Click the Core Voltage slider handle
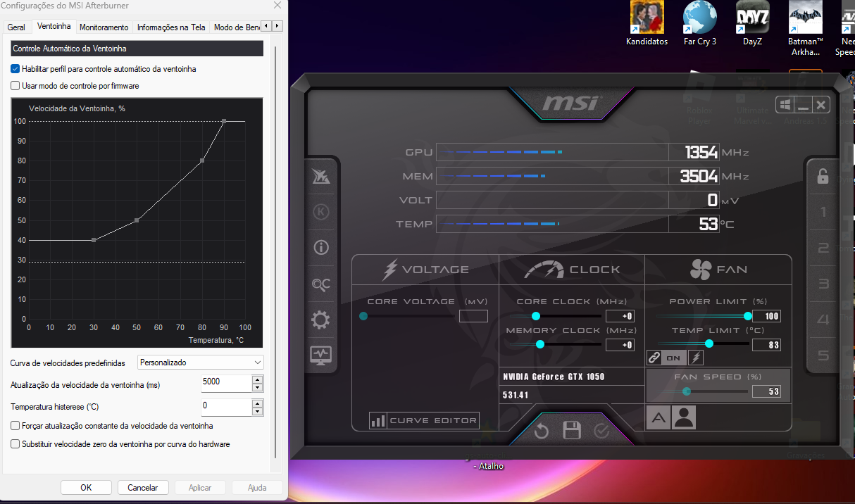 pyautogui.click(x=363, y=316)
